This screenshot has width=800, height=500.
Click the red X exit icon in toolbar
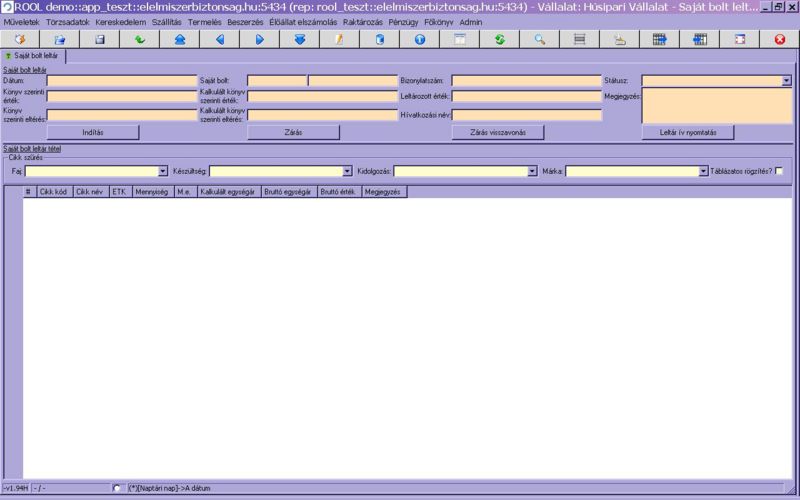(779, 39)
